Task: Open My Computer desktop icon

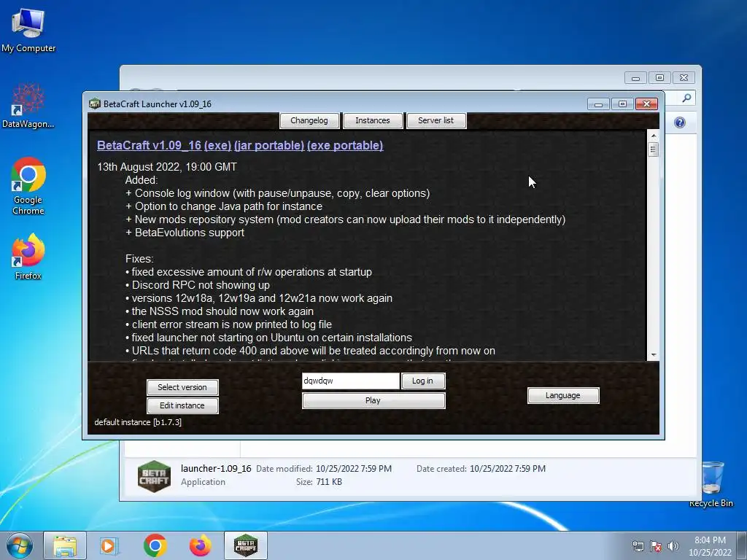Action: coord(28,30)
